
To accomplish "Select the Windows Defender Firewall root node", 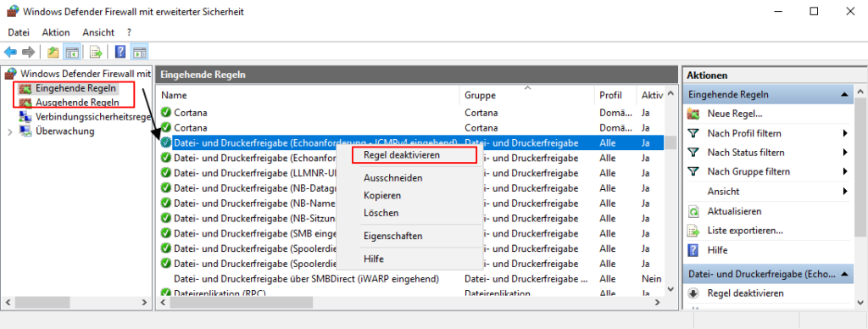I will (86, 74).
